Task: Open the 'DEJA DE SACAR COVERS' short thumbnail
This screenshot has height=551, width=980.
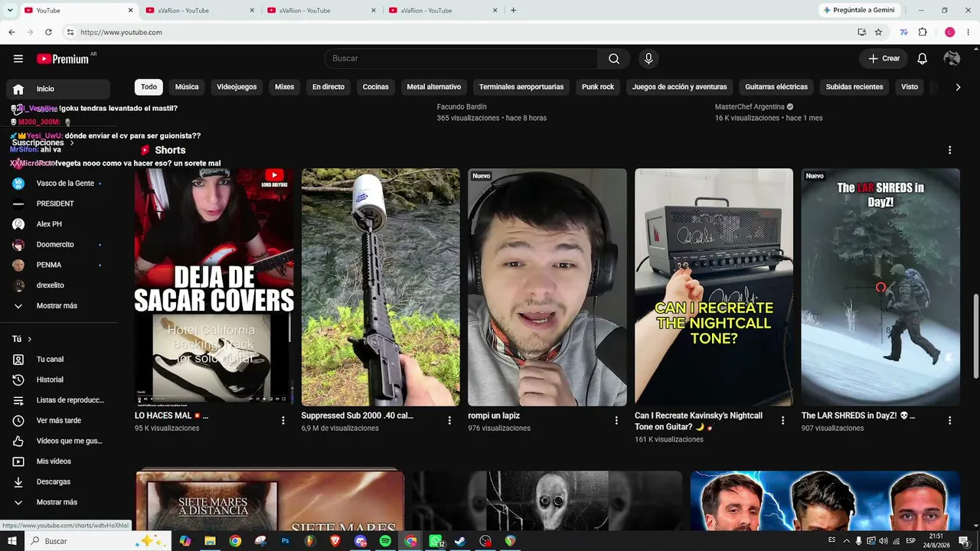Action: tap(214, 287)
